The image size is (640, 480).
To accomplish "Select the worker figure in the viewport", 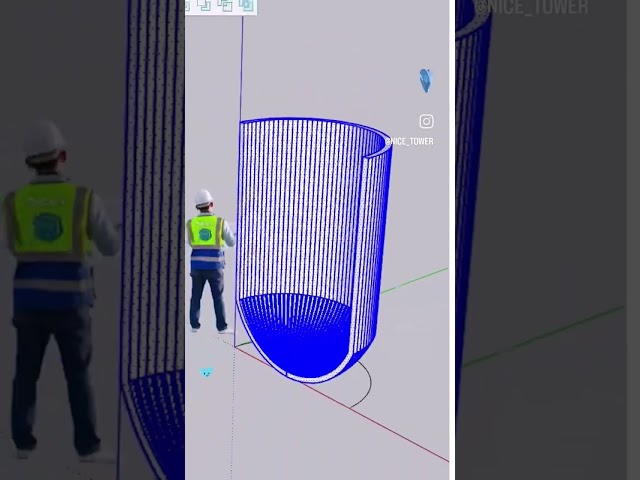I will pos(210,261).
